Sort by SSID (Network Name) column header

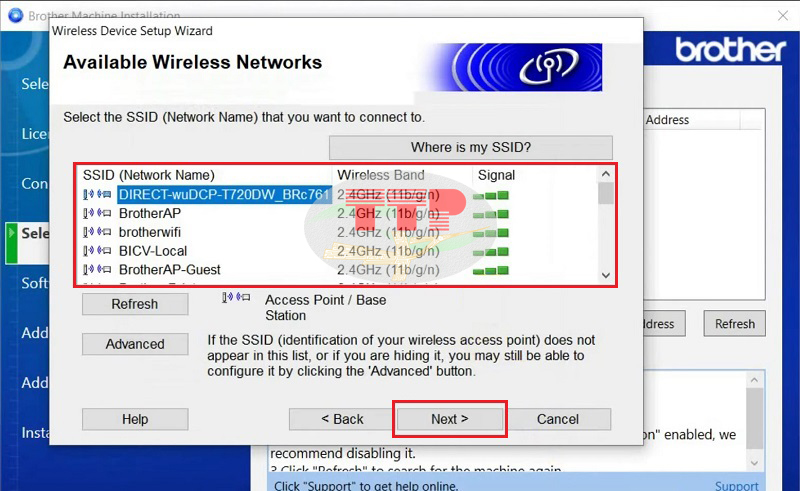point(148,175)
